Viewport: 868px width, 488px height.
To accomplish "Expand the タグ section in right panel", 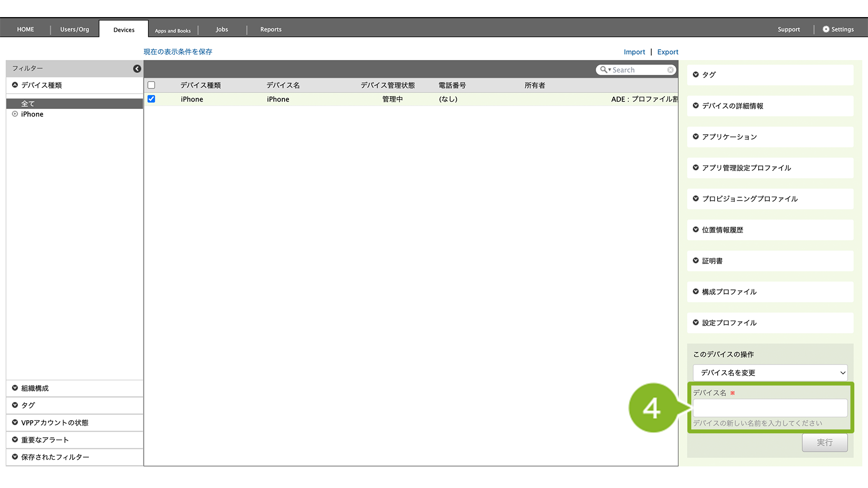I will tap(696, 75).
